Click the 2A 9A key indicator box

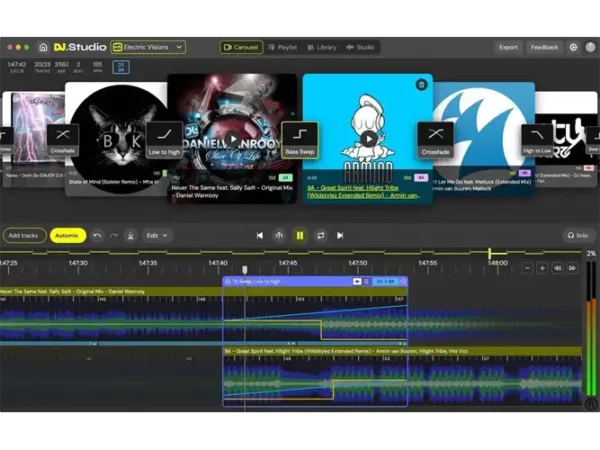tap(121, 67)
